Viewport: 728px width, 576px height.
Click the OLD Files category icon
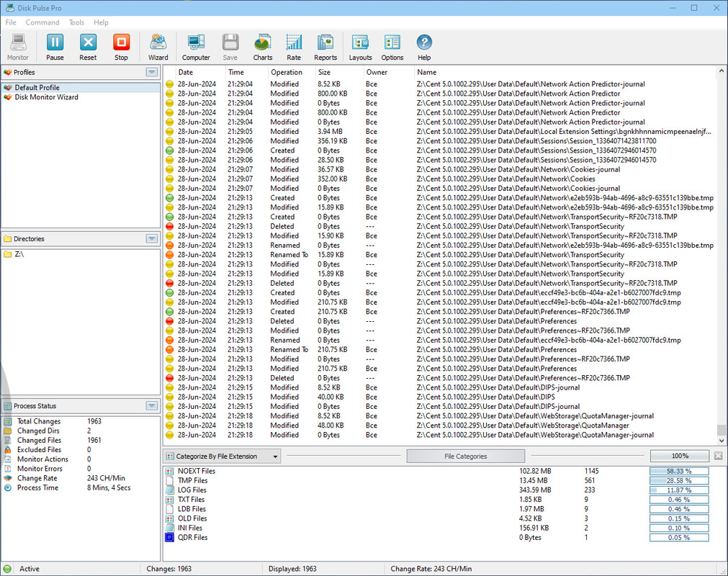pos(170,518)
